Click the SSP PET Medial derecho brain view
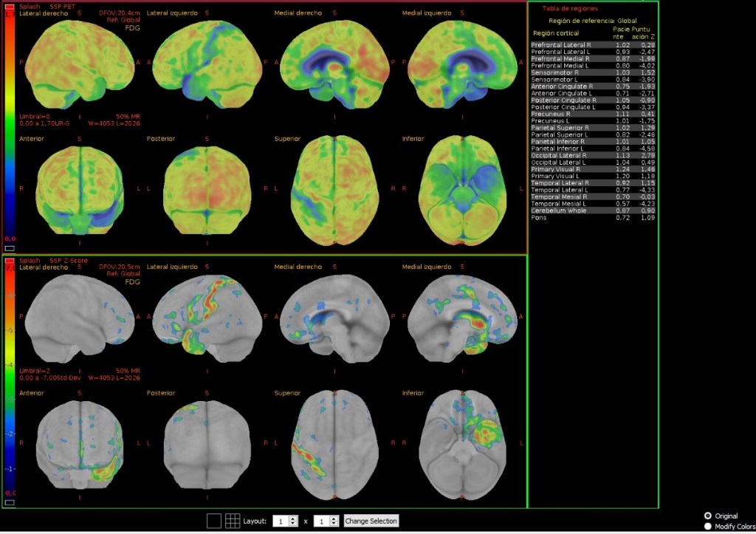Screen dimensions: 756x534 pos(334,66)
